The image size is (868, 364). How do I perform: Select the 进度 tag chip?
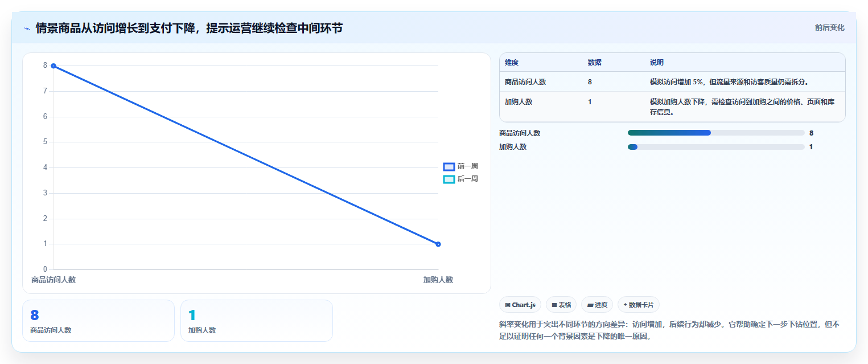click(597, 305)
